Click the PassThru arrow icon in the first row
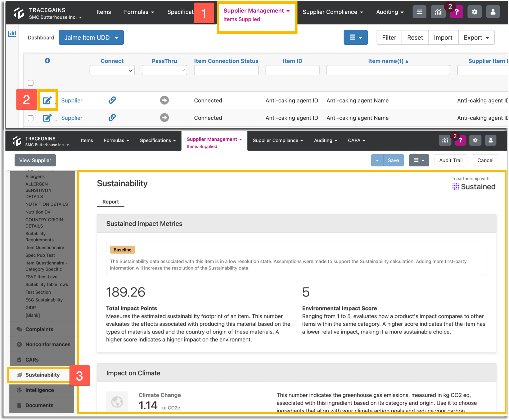 pos(165,100)
